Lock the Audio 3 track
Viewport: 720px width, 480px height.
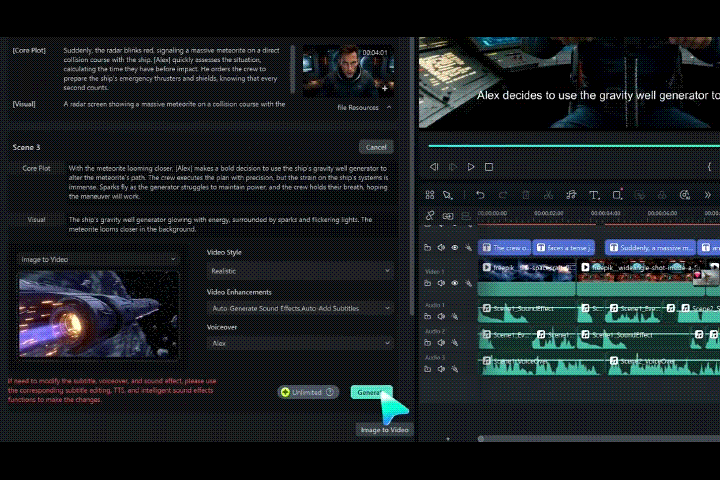point(428,369)
